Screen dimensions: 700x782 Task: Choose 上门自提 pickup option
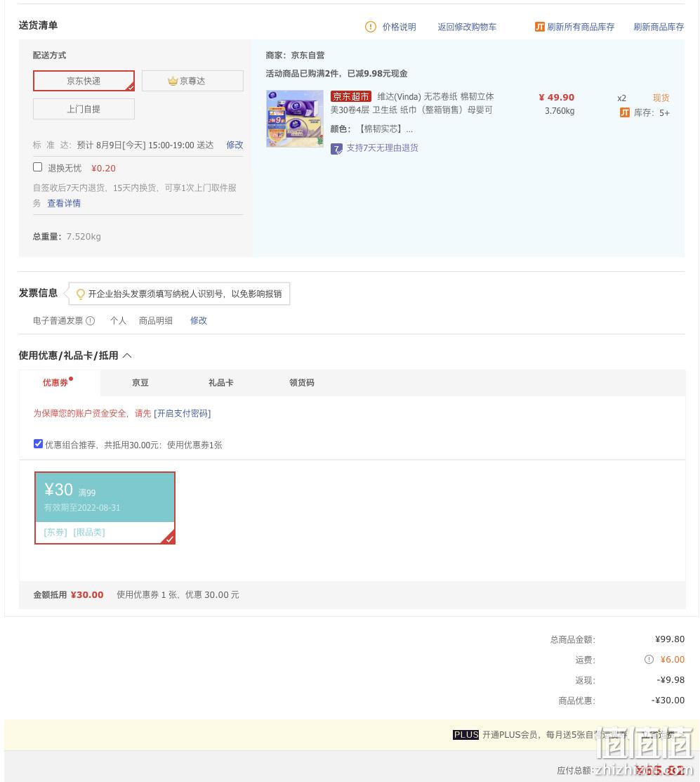pyautogui.click(x=84, y=109)
